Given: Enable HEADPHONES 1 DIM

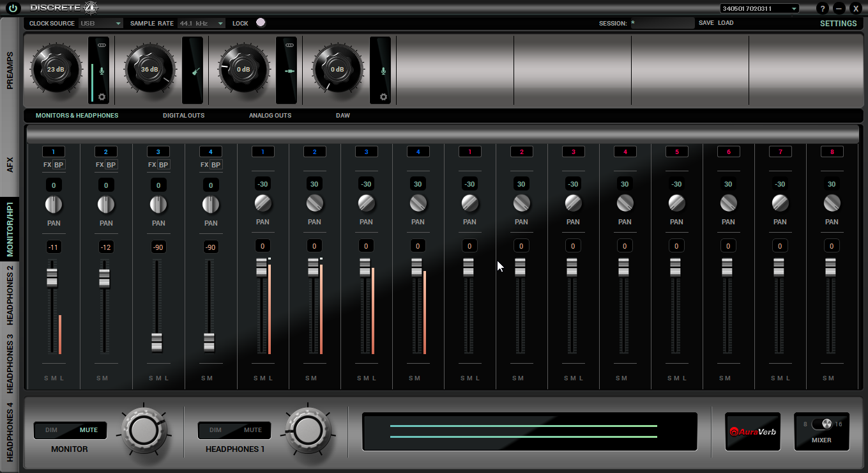Looking at the screenshot, I should click(215, 430).
